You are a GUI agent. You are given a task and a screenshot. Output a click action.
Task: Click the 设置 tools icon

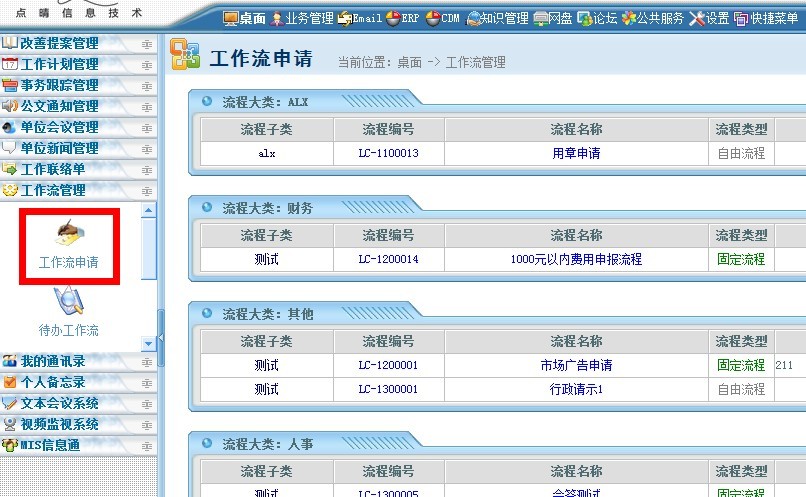click(696, 18)
